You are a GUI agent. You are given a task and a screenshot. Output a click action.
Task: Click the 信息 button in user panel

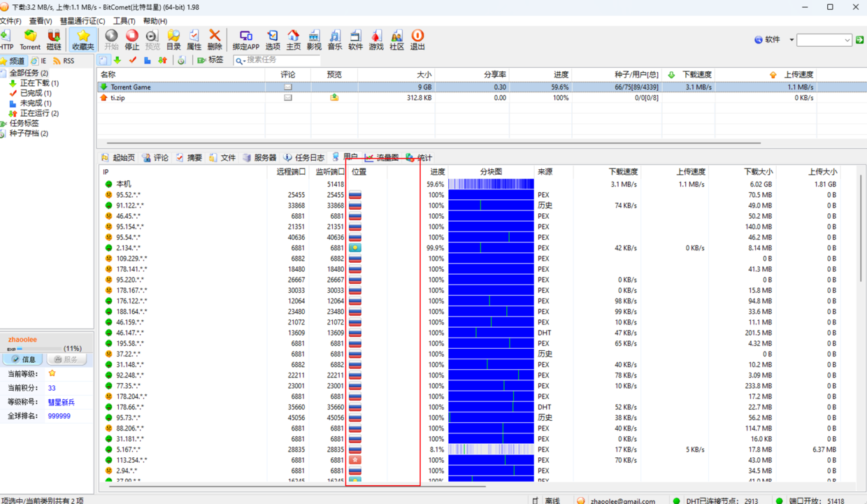[x=23, y=359]
